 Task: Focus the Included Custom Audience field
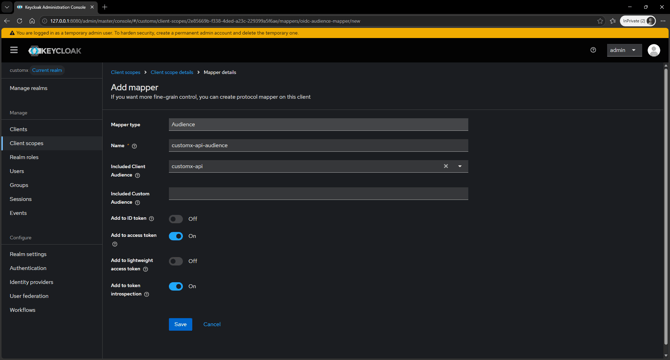click(318, 194)
